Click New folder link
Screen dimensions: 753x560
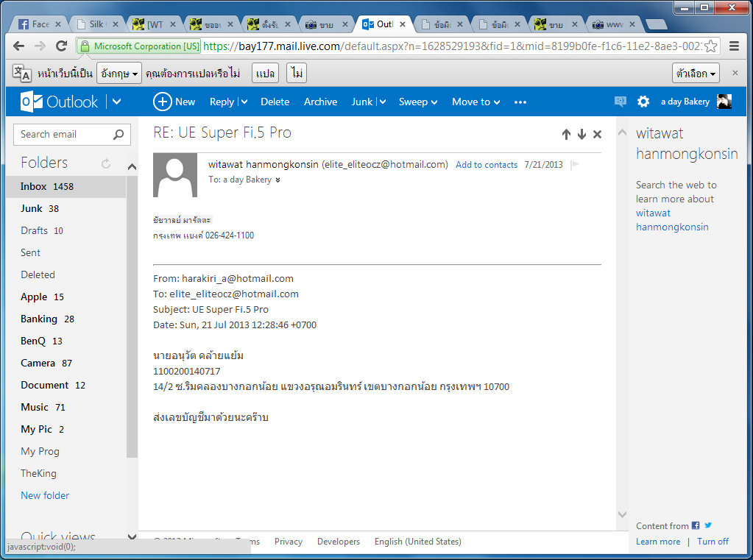coord(45,495)
